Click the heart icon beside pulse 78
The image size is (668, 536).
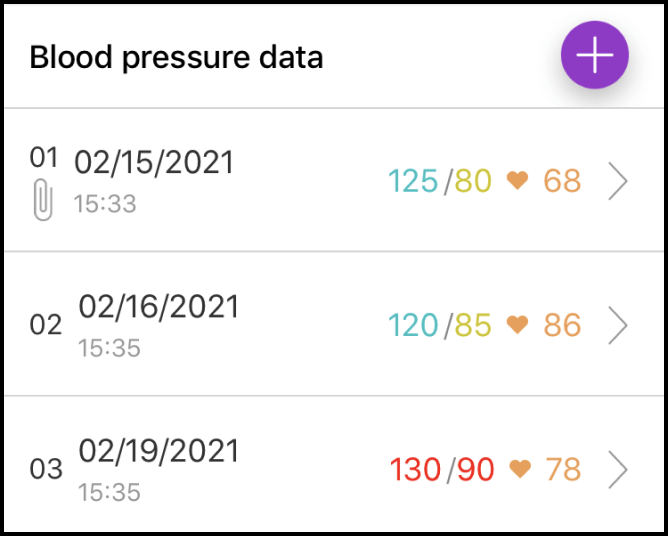click(519, 468)
